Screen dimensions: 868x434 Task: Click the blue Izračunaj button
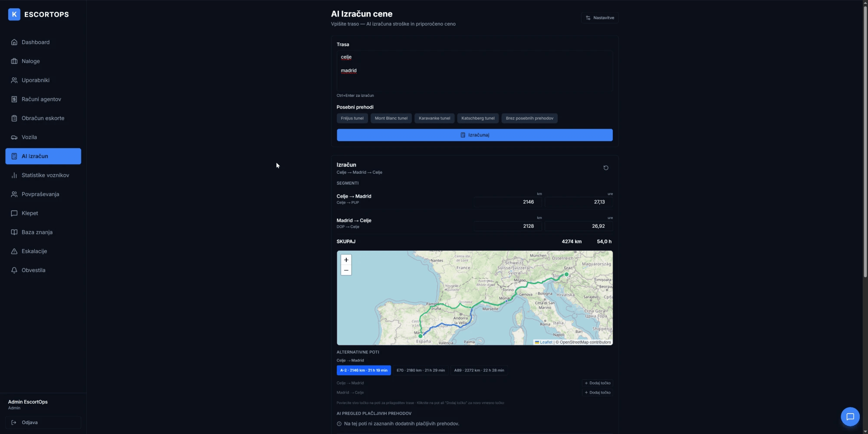(475, 135)
